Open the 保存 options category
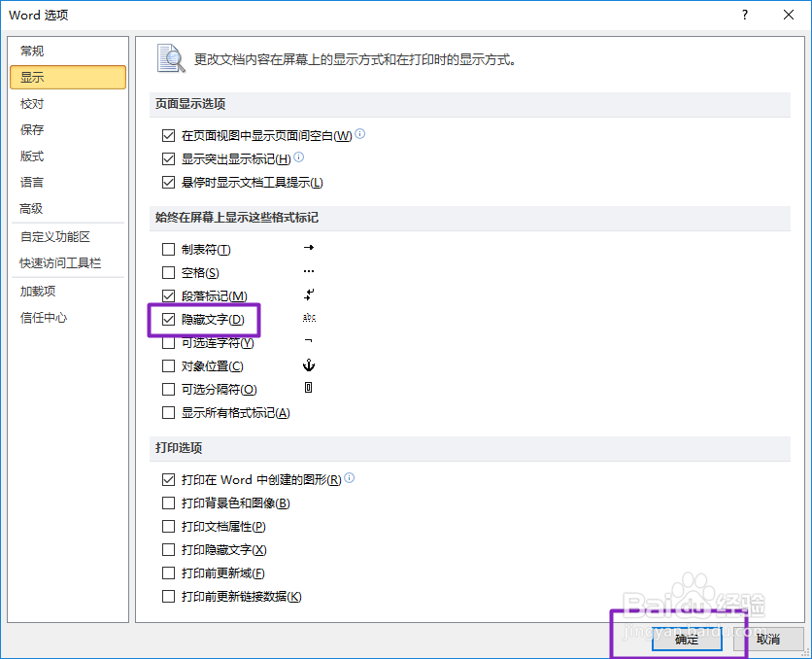This screenshot has width=812, height=659. (x=68, y=129)
